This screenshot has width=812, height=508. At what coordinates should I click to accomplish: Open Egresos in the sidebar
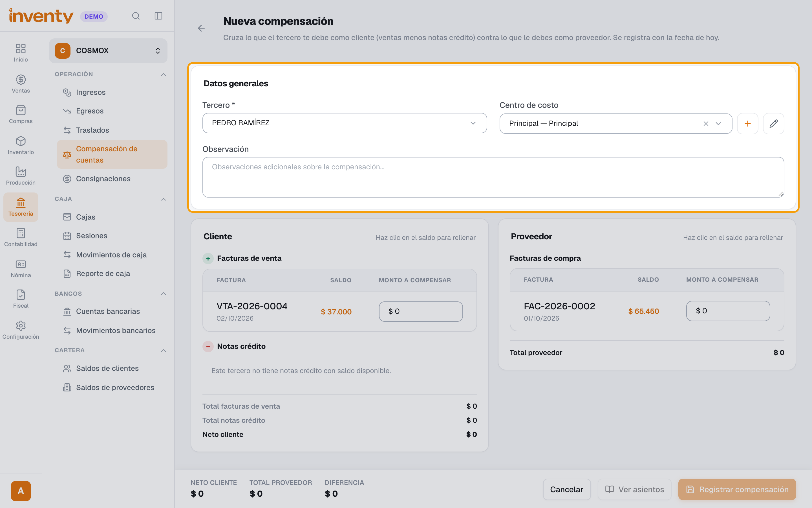[112, 111]
